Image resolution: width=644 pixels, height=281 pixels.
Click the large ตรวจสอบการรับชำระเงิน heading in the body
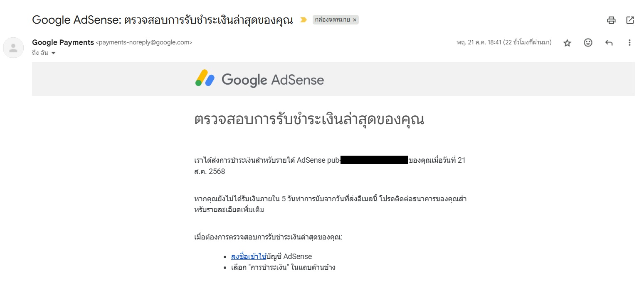[x=309, y=120]
